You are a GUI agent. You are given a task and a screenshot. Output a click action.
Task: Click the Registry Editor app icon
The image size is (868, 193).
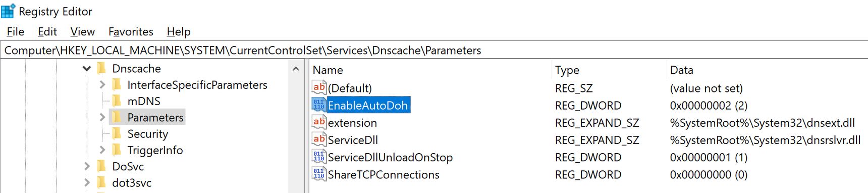point(8,11)
